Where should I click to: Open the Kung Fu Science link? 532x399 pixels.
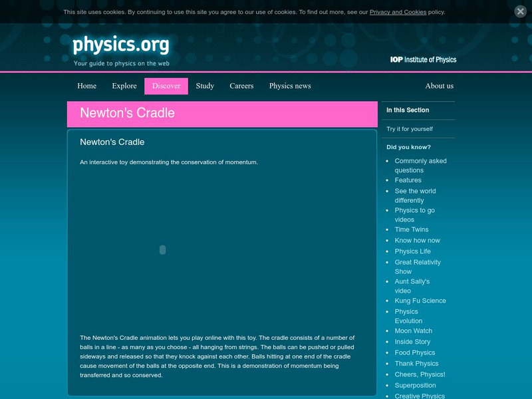click(x=420, y=301)
